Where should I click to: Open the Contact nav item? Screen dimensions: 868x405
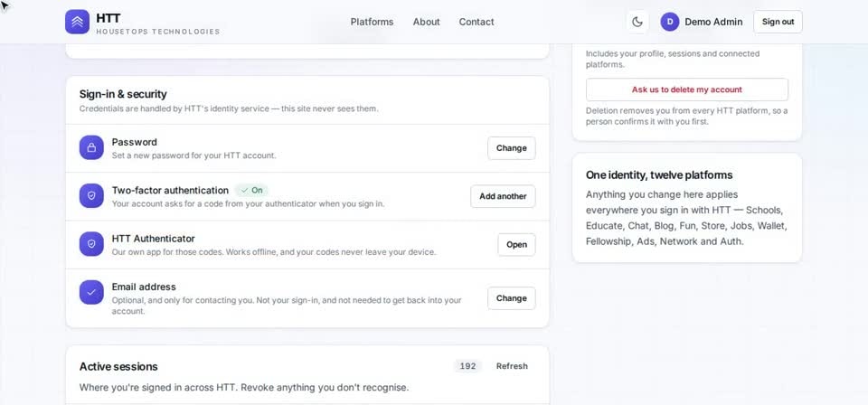coord(476,22)
